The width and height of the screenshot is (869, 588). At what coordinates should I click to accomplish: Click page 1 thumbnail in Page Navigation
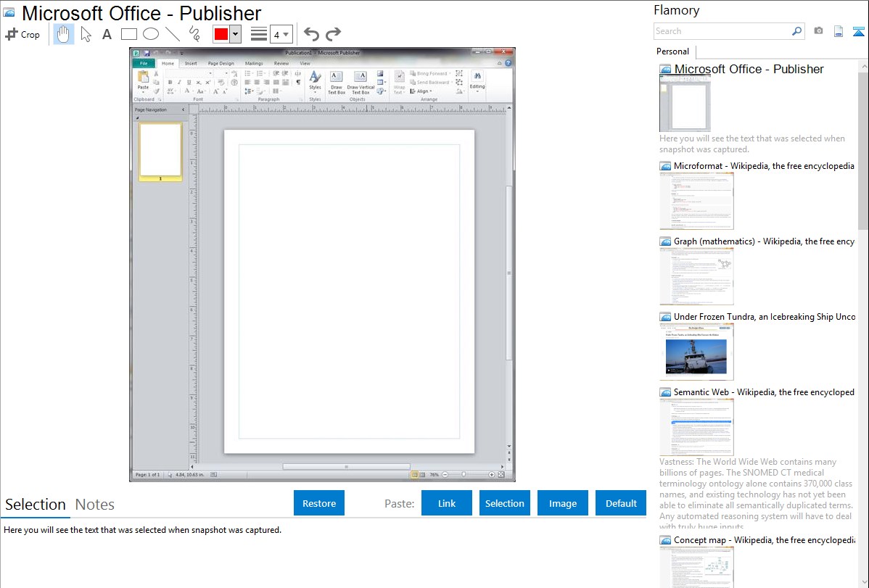click(x=160, y=152)
